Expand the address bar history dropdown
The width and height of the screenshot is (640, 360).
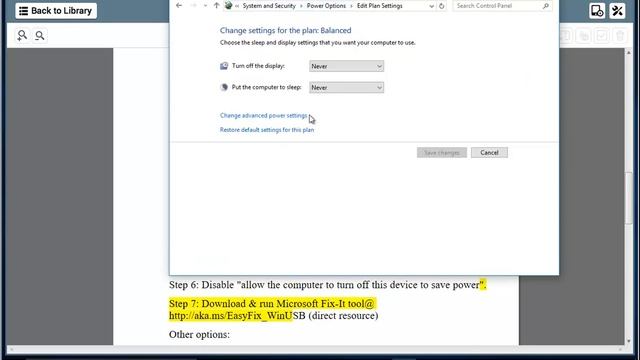coord(431,6)
